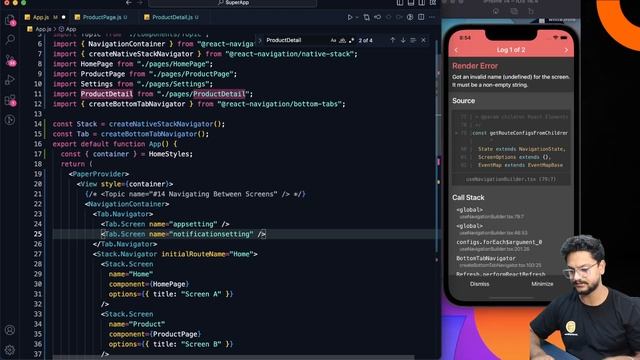
Task: Open the run button dropdown arrow
Action: tap(357, 17)
